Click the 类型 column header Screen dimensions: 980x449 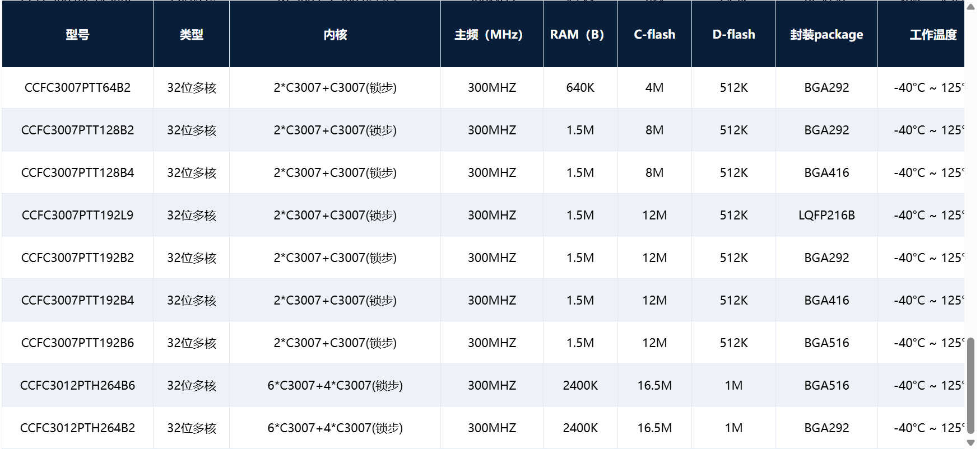[191, 35]
